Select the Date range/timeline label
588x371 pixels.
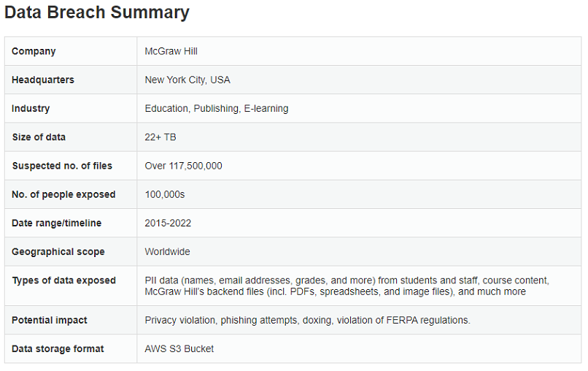57,223
